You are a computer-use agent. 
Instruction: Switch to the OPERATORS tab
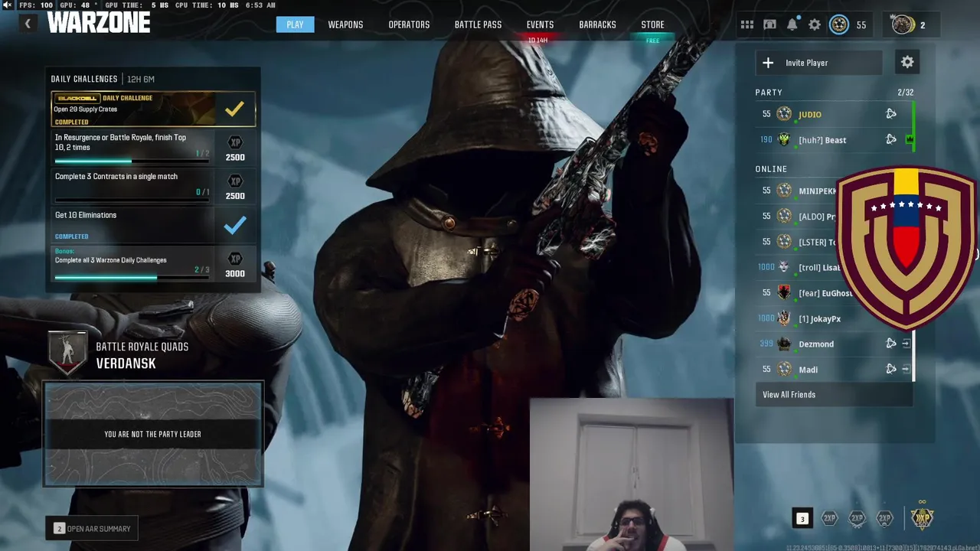tap(409, 24)
